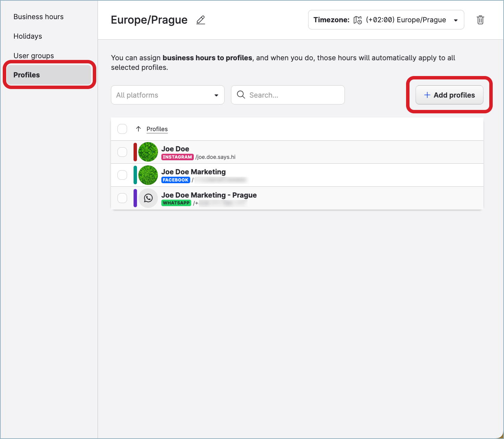Click the ascending sort arrow beside Profiles header
The image size is (504, 439).
[x=138, y=129]
